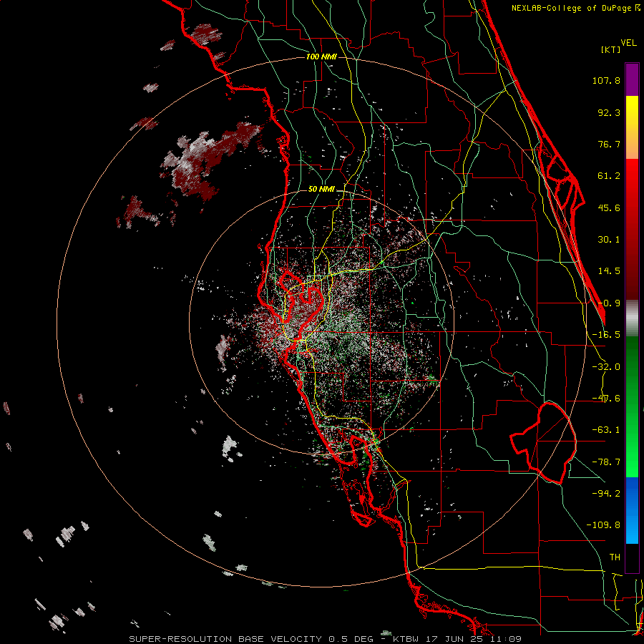Click the 76.7 legend value
The width and height of the screenshot is (644, 644).
pos(609,144)
